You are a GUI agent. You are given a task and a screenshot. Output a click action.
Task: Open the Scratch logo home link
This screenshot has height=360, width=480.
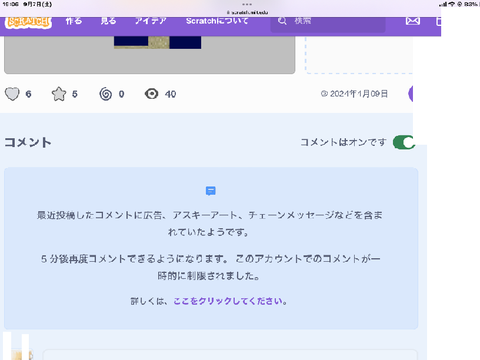coord(29,22)
